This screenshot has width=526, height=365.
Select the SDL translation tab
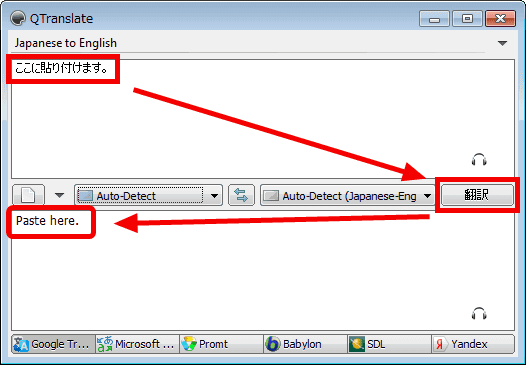pyautogui.click(x=389, y=344)
